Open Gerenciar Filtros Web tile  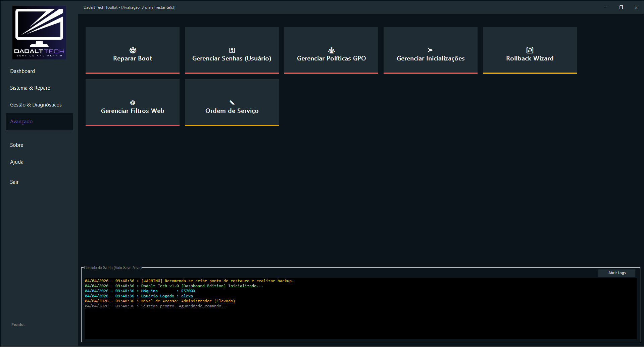point(133,103)
